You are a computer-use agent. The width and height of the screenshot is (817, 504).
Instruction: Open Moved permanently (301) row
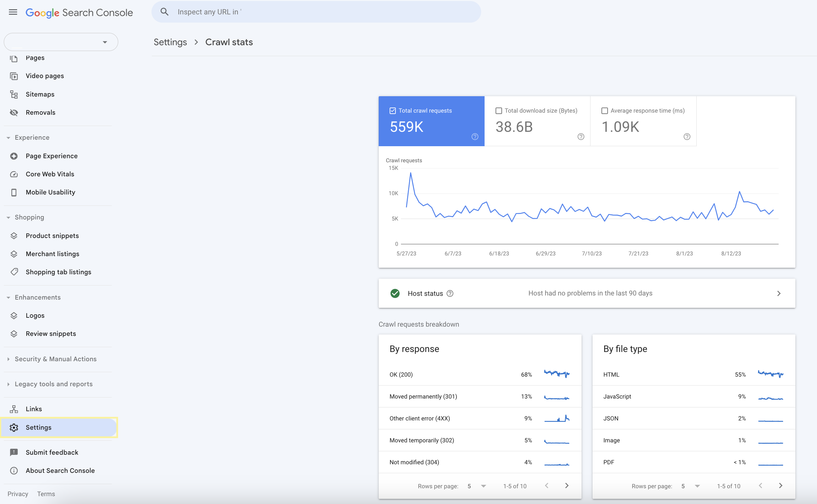click(x=480, y=396)
